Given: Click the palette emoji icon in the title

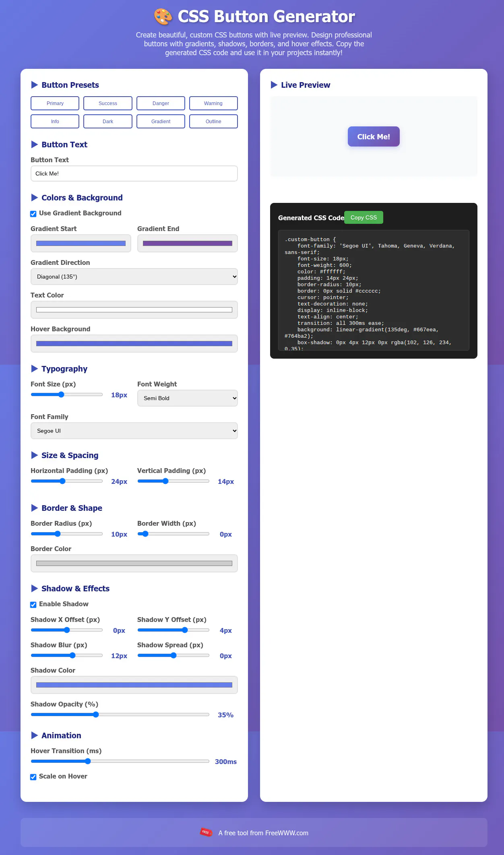Looking at the screenshot, I should point(163,17).
